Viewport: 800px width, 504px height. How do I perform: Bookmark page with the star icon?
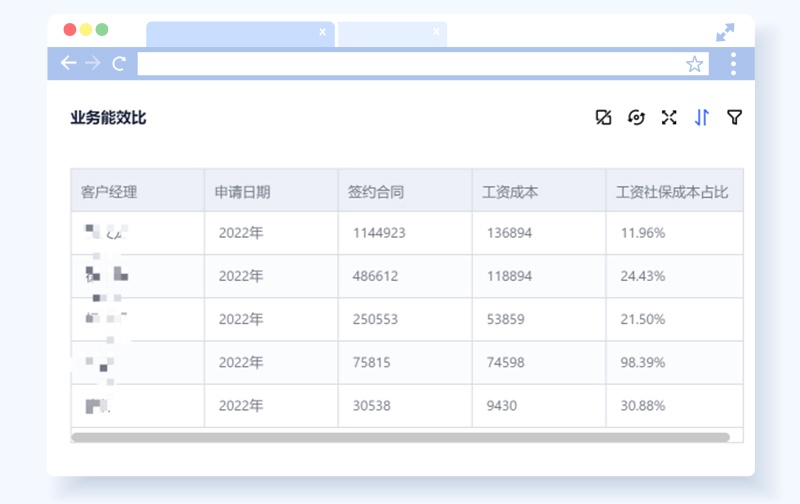694,64
